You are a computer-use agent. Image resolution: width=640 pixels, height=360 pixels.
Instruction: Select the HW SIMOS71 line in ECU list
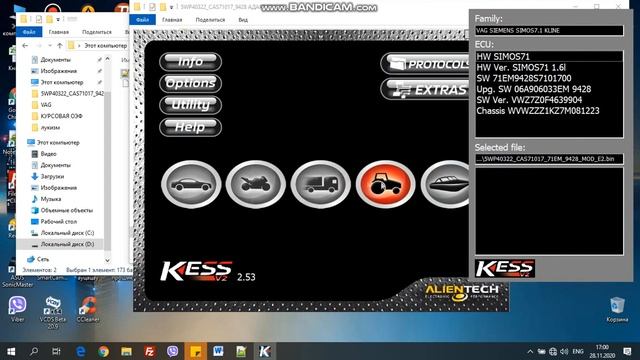click(x=549, y=57)
